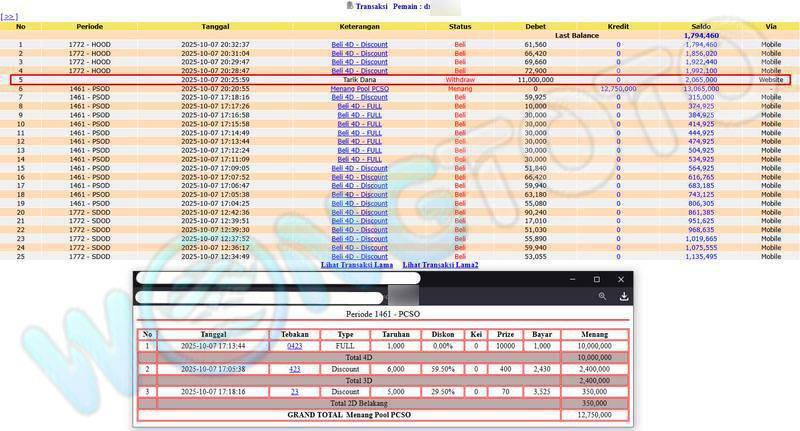Open Beli 4D - FULL in row 14
This screenshot has height=431, width=800.
[359, 159]
